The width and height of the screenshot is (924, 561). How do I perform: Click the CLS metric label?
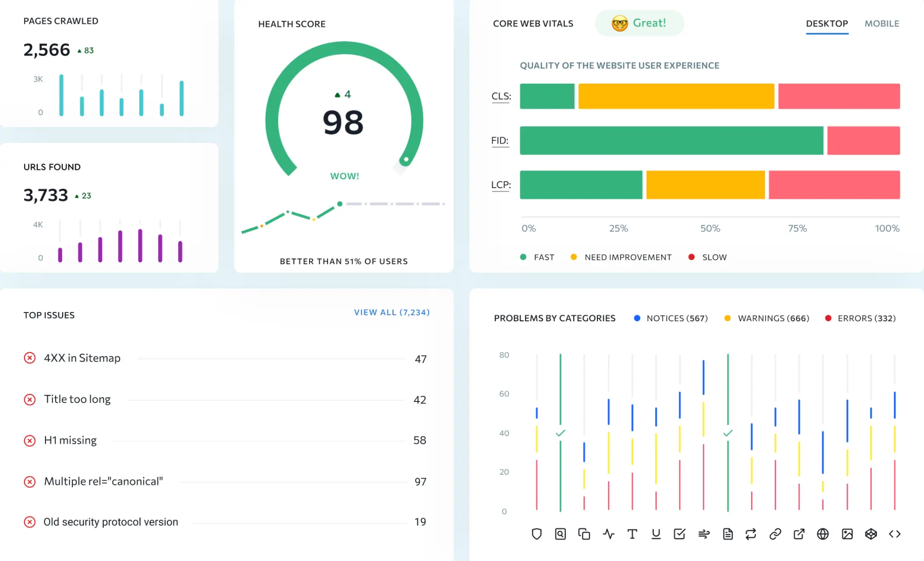pyautogui.click(x=501, y=96)
